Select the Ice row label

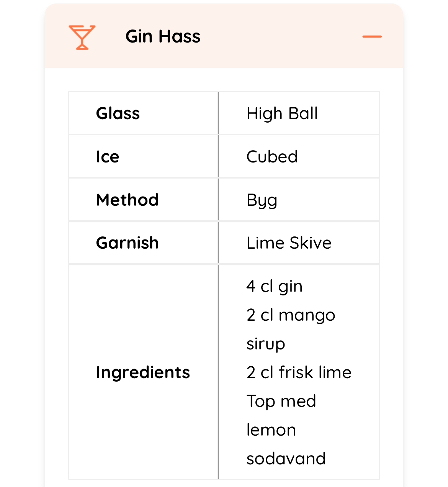point(108,157)
